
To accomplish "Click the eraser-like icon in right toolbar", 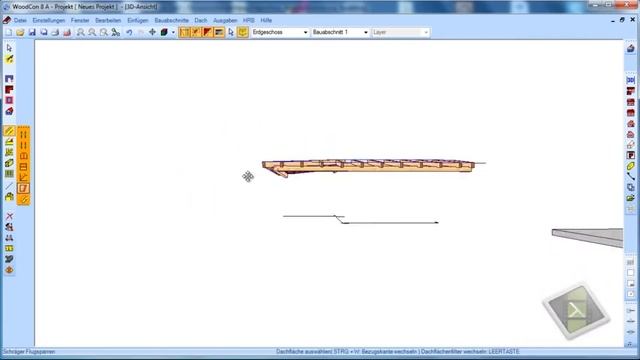I will (631, 144).
